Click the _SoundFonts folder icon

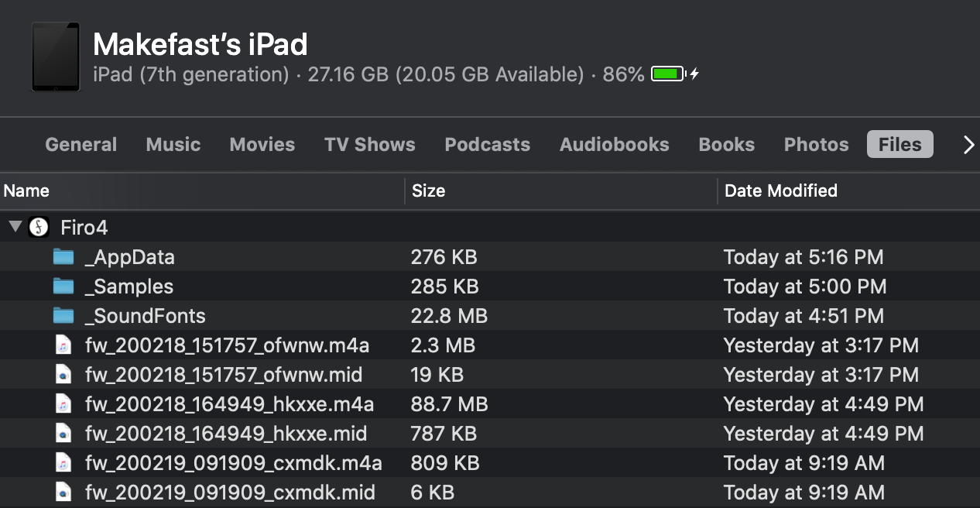[63, 316]
